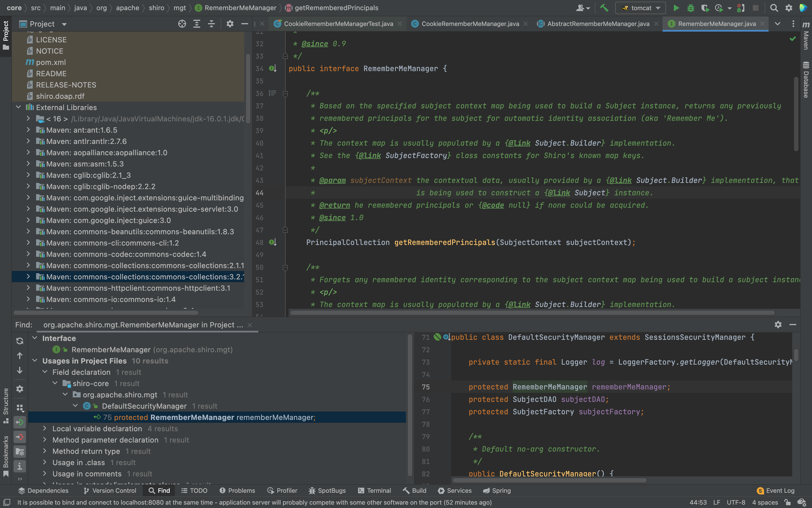Open Project panel options gear
812x508 pixels.
tap(230, 24)
